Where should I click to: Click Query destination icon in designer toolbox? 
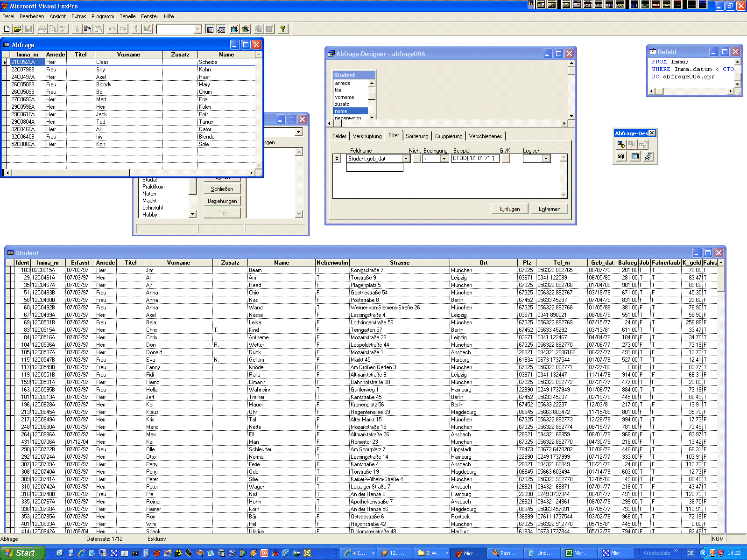648,156
